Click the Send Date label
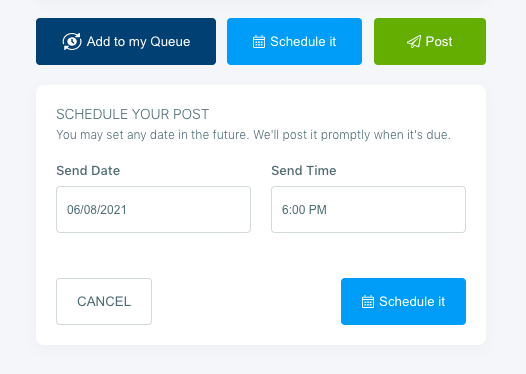Viewport: 526px width, 374px height. pos(88,171)
